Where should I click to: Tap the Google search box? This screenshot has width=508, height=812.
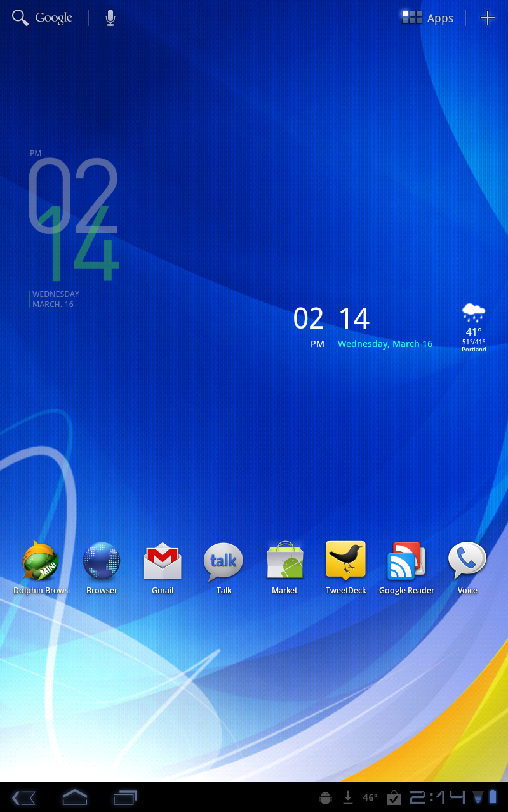[x=43, y=18]
